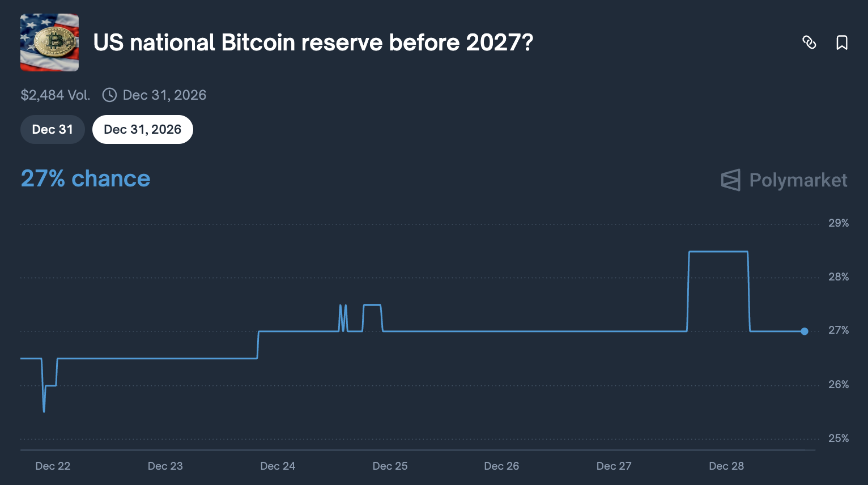Click the bookmark icon to save this market
This screenshot has height=485, width=868.
842,42
